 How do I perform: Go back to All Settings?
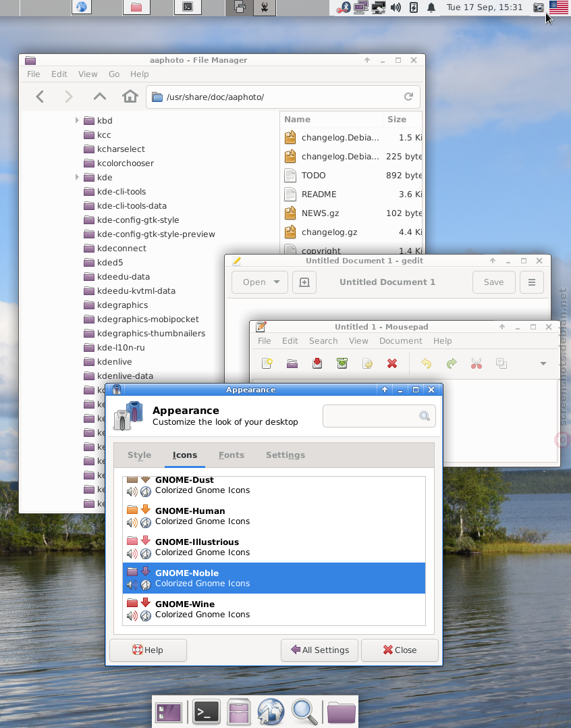click(x=320, y=650)
